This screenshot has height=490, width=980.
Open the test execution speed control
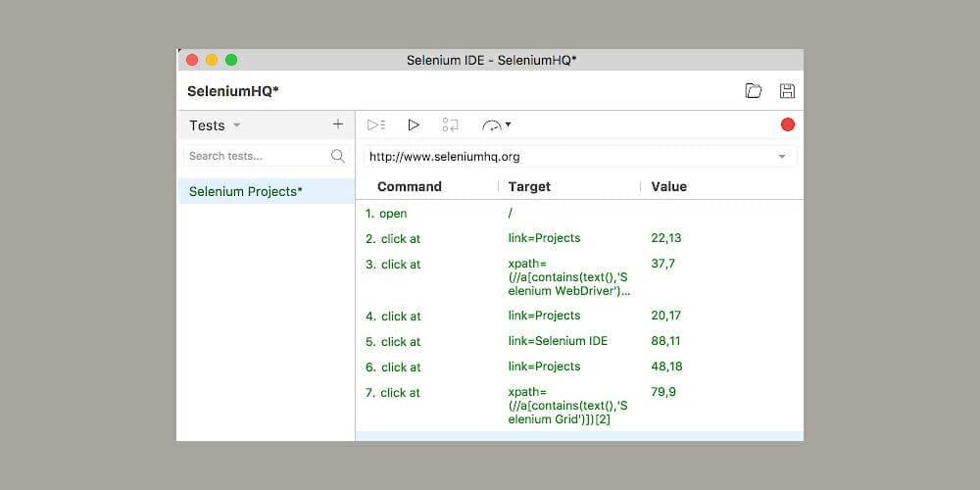pos(496,125)
